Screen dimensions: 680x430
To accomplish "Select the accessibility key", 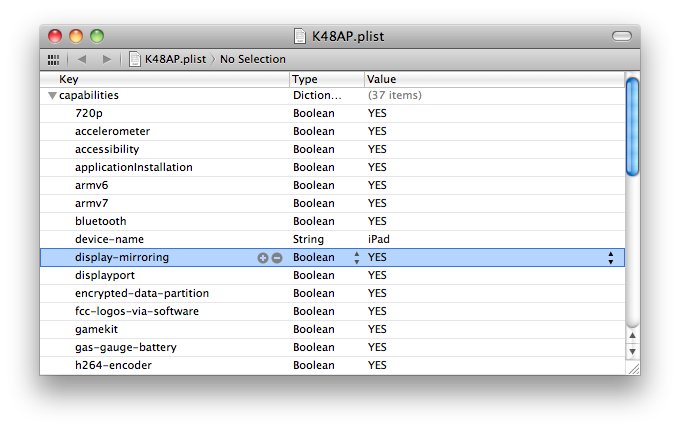I will point(107,150).
